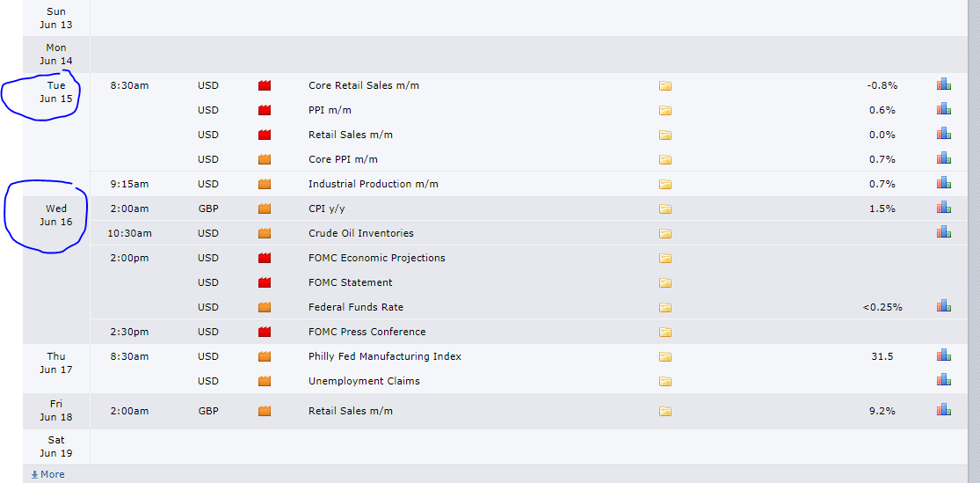Open detail folder for Core Retail Sales m/m
This screenshot has height=483, width=980.
click(665, 85)
